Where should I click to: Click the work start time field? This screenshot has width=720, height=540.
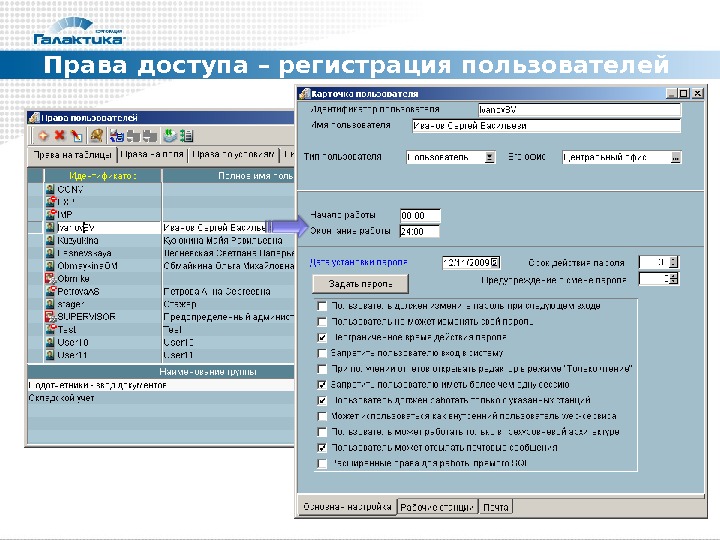pos(420,215)
